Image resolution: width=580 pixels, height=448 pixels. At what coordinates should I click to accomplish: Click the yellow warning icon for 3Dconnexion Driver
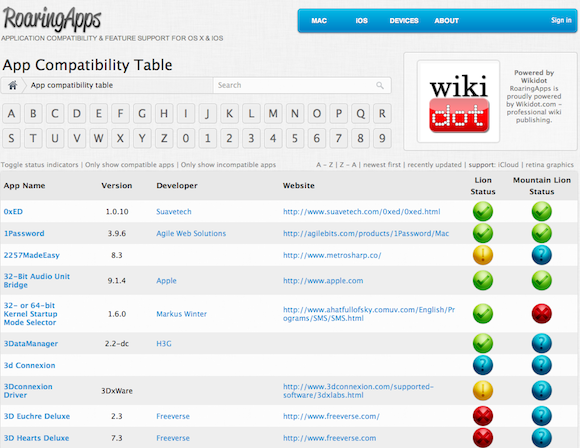click(483, 391)
